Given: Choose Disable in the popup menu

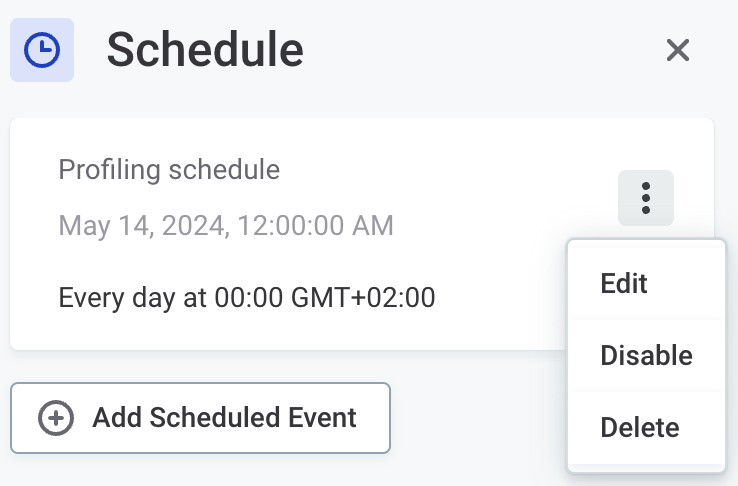Looking at the screenshot, I should pos(646,355).
